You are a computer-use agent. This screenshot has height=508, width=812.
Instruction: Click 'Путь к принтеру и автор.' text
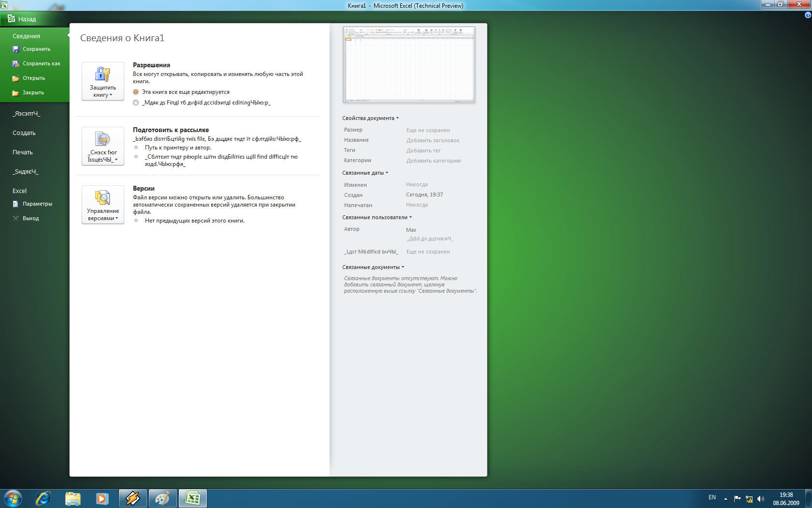pyautogui.click(x=178, y=148)
